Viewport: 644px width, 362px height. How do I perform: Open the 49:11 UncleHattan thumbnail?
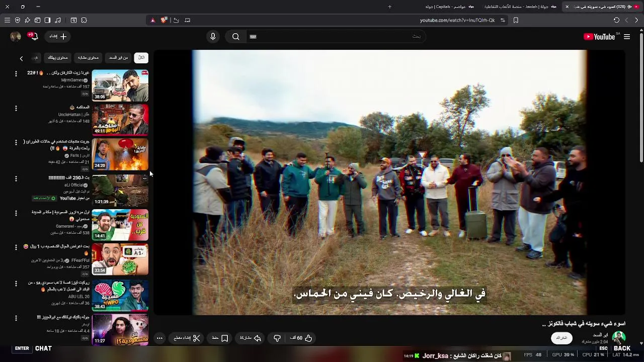120,120
